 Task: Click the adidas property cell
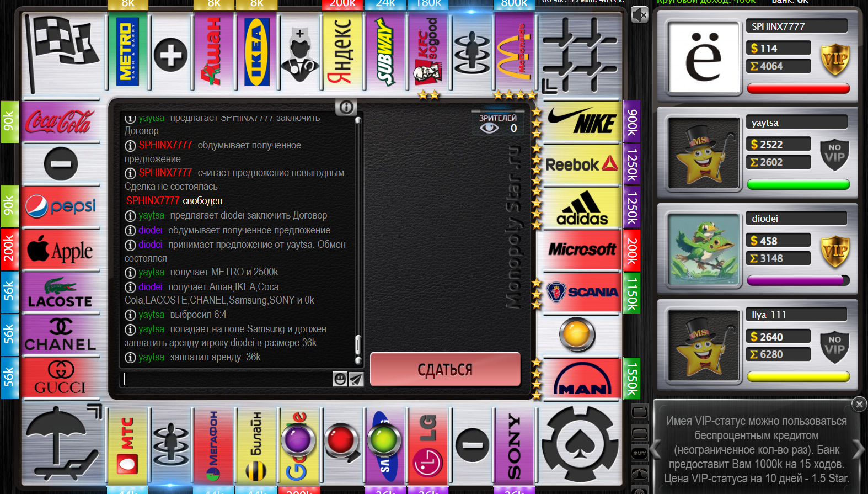(582, 208)
